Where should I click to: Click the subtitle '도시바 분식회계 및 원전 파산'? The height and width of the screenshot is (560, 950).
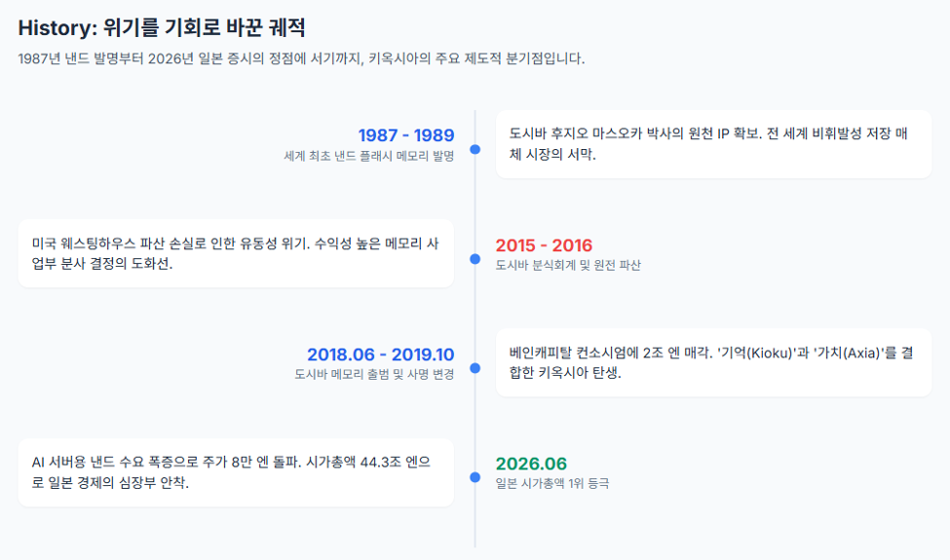[x=568, y=265]
